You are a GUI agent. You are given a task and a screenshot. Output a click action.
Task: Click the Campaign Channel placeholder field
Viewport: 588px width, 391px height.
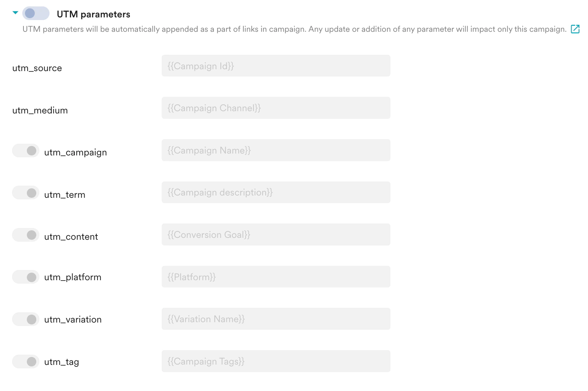pyautogui.click(x=276, y=108)
